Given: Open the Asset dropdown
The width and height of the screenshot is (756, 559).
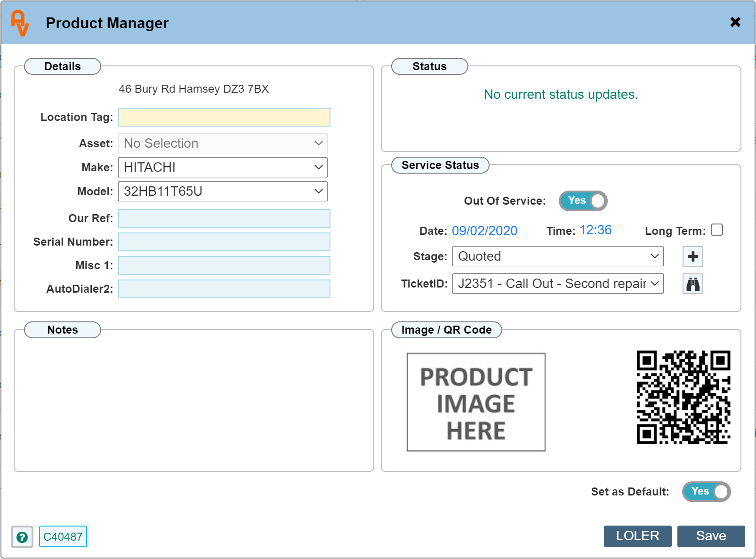Looking at the screenshot, I should 223,144.
